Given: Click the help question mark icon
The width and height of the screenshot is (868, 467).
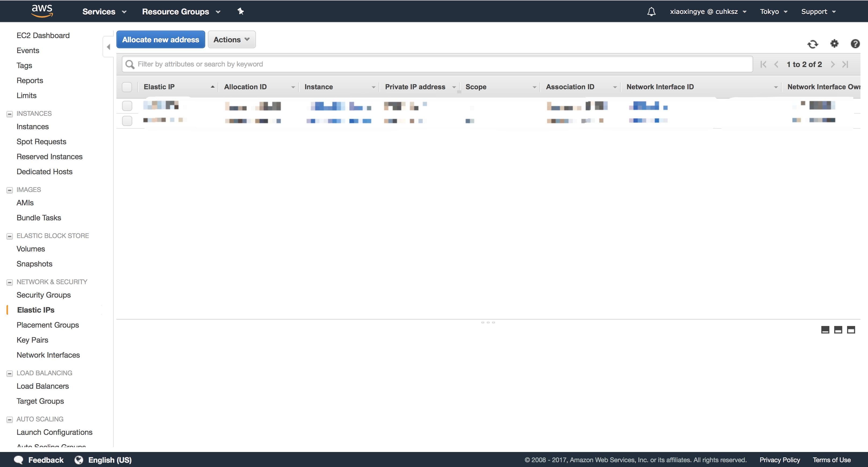Looking at the screenshot, I should coord(855,44).
